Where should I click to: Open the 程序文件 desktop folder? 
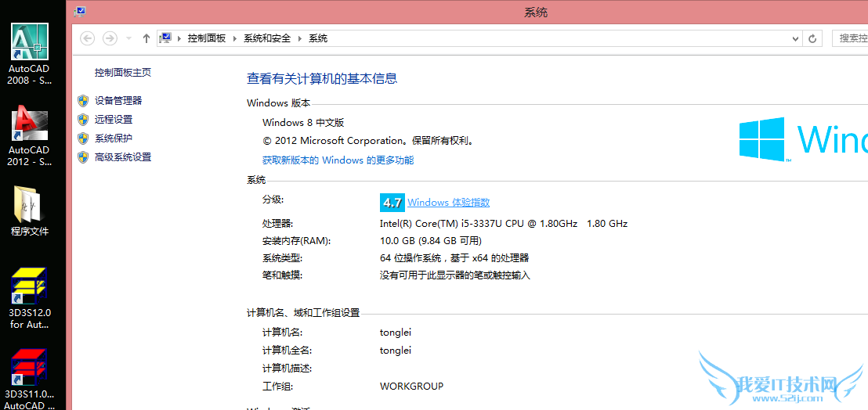coord(30,211)
